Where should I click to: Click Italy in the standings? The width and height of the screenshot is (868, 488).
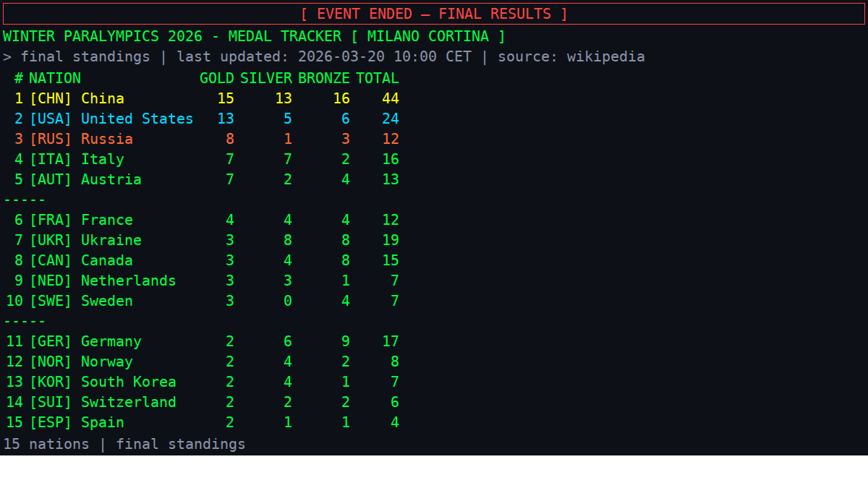(x=102, y=159)
